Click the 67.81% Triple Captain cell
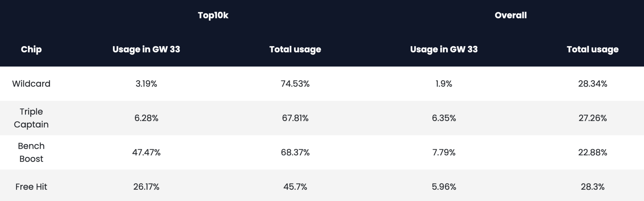The width and height of the screenshot is (644, 201). (x=295, y=118)
